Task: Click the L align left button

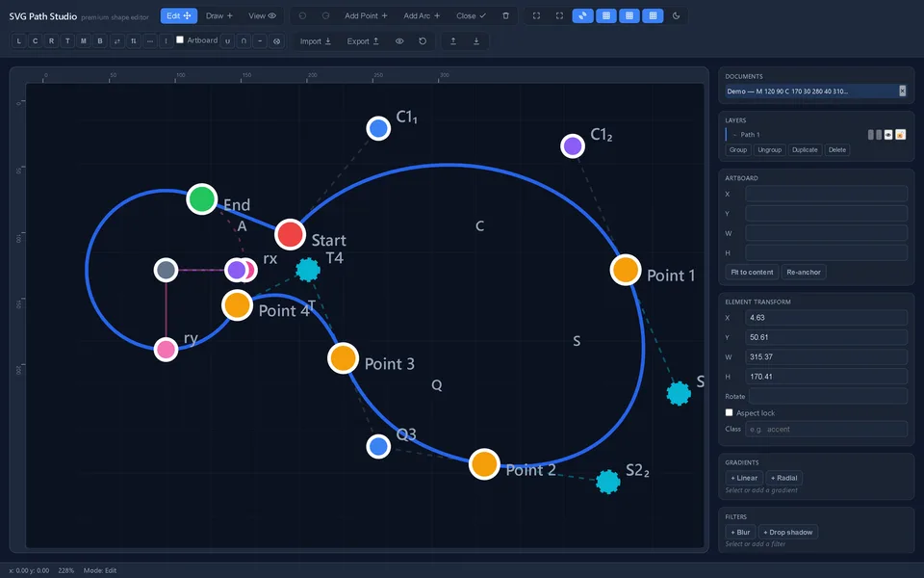Action: 19,40
